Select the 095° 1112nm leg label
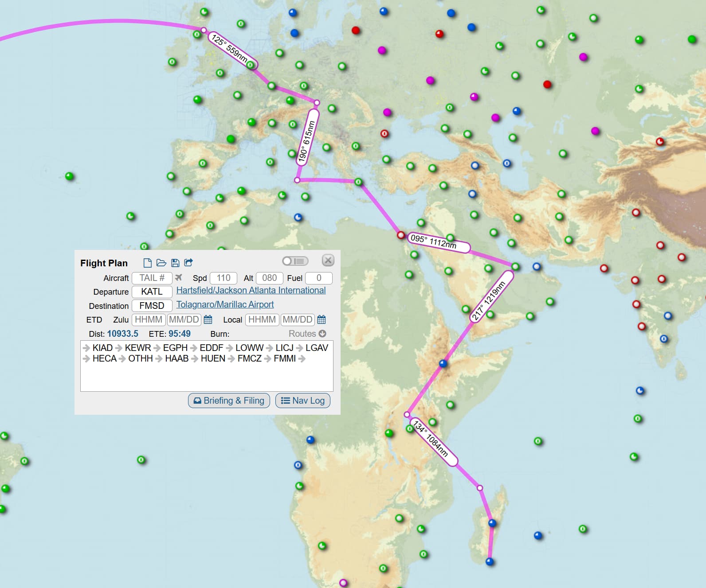The image size is (706, 588). 434,241
